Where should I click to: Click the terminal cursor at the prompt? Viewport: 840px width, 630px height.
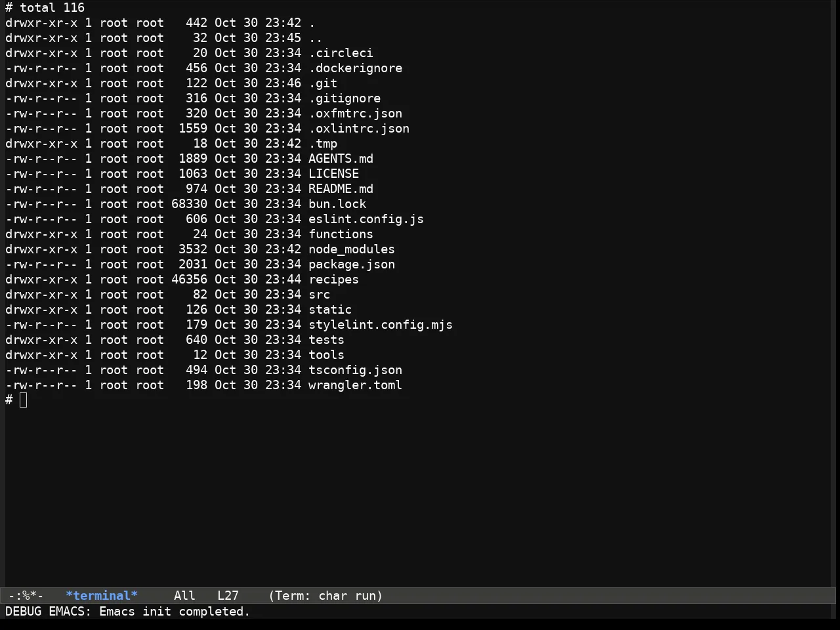(x=24, y=400)
